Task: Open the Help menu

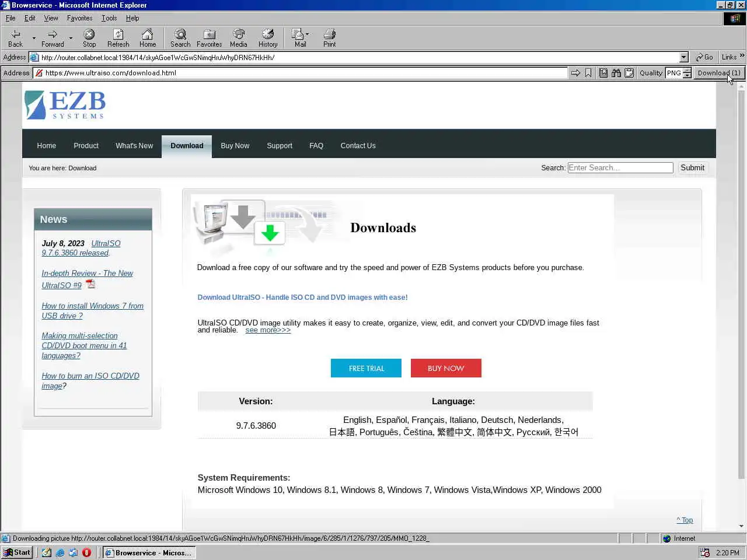Action: (x=132, y=18)
